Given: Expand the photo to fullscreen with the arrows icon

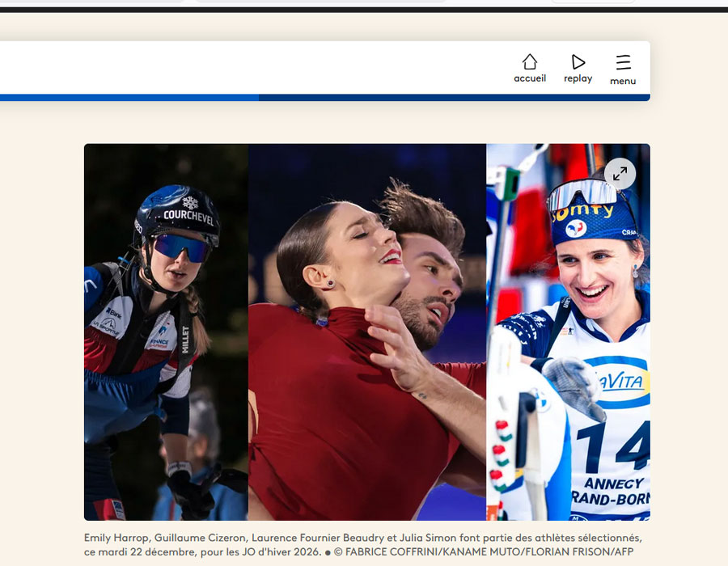Looking at the screenshot, I should click(x=620, y=173).
